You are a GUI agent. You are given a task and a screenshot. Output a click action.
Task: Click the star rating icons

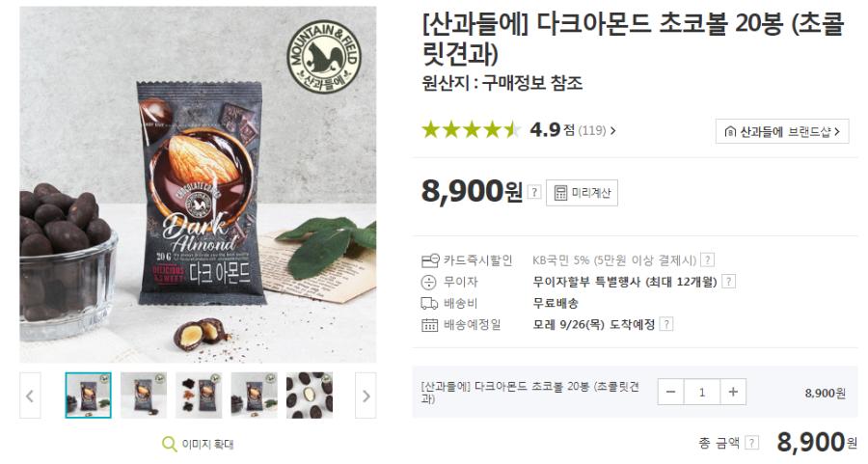471,130
